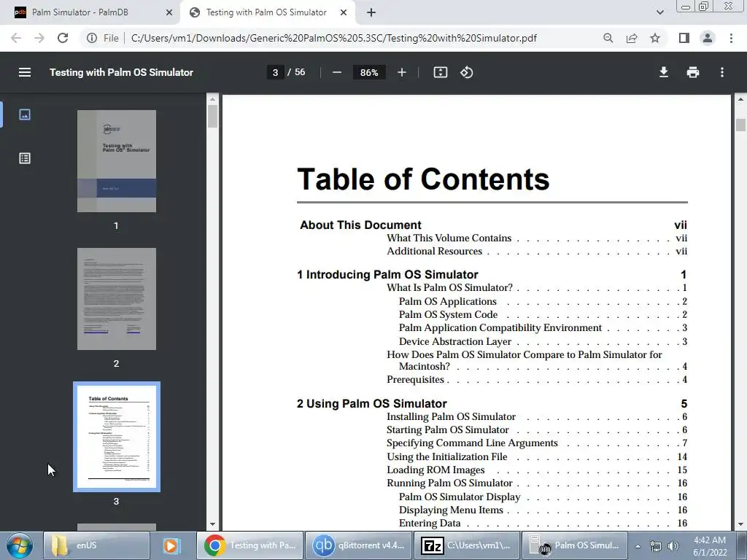The height and width of the screenshot is (560, 747).
Task: Open the Windows Start menu
Action: [20, 545]
